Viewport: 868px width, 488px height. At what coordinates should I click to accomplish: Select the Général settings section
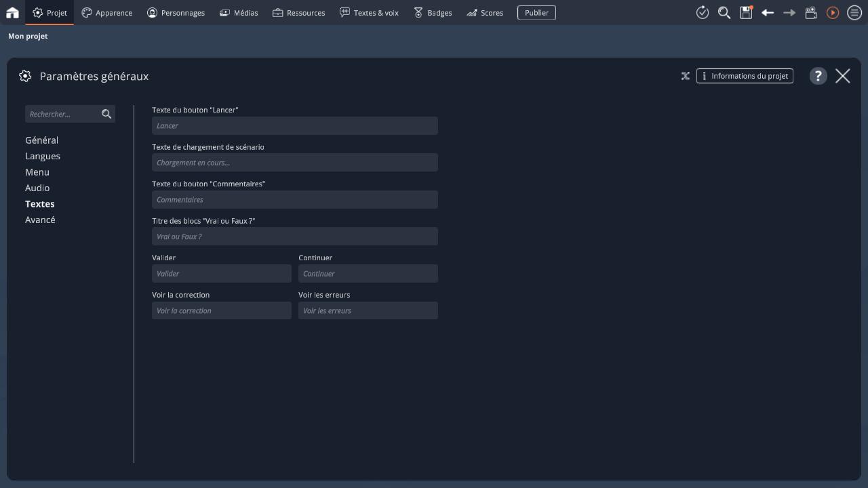41,140
